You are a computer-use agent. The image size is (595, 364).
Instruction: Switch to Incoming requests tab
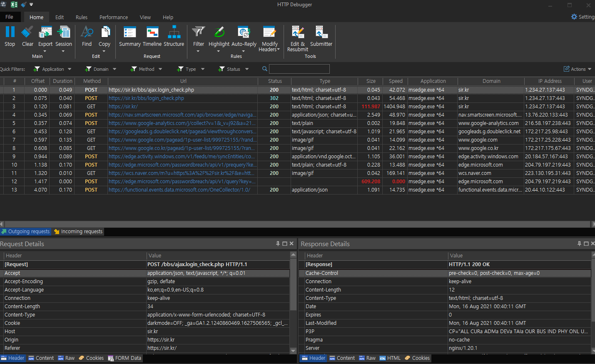coord(78,232)
